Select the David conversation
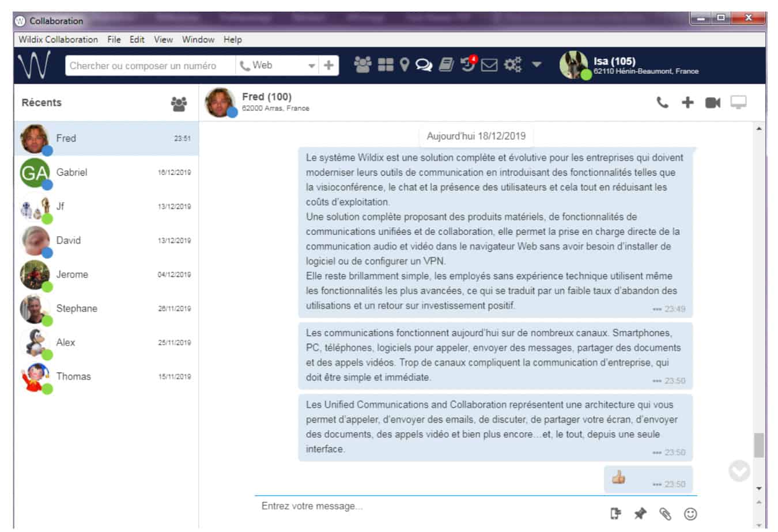Viewport: 778px width, 532px height. [106, 240]
